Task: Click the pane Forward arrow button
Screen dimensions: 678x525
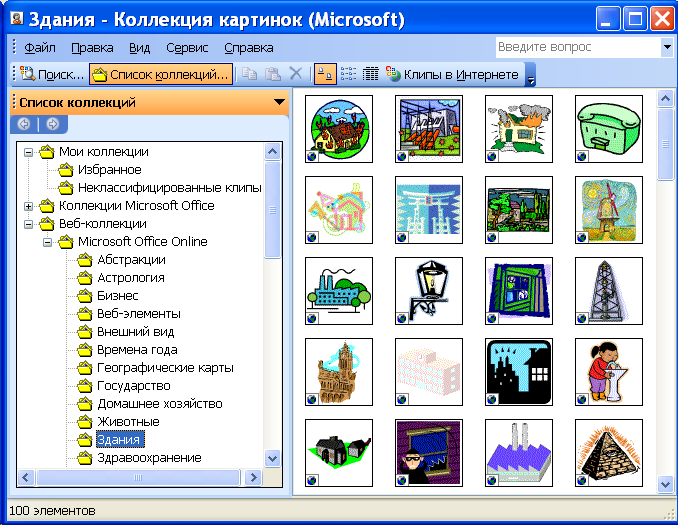Action: (x=52, y=125)
